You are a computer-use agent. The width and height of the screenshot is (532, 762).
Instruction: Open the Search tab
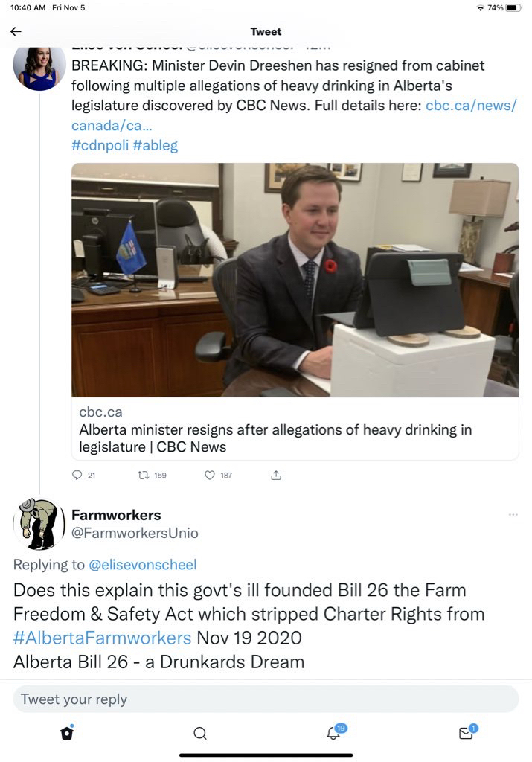coord(199,733)
